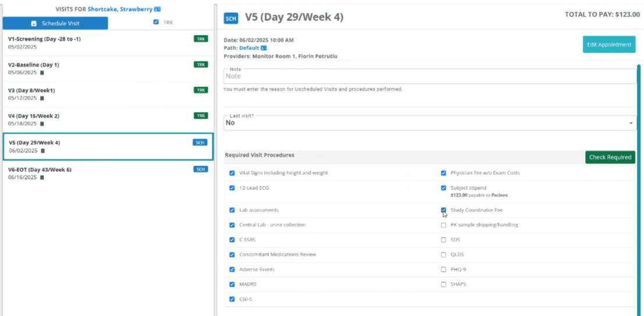Screen dimensions: 644x316
Task: Check the SDS procedure checkbox
Action: (443, 240)
